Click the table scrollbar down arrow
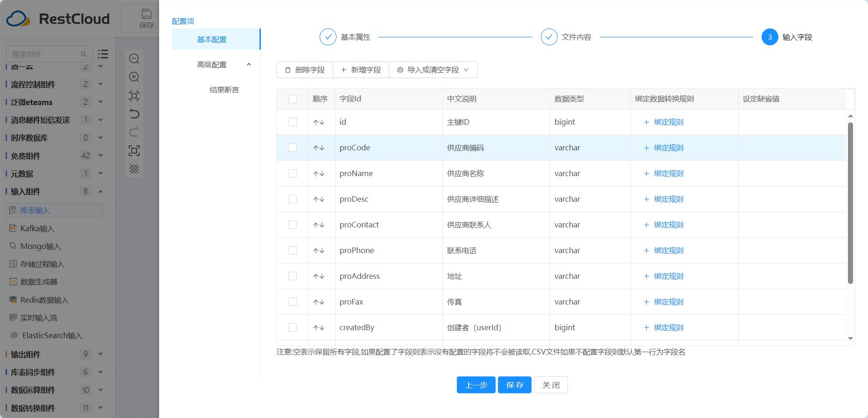The height and width of the screenshot is (418, 868). click(x=850, y=339)
